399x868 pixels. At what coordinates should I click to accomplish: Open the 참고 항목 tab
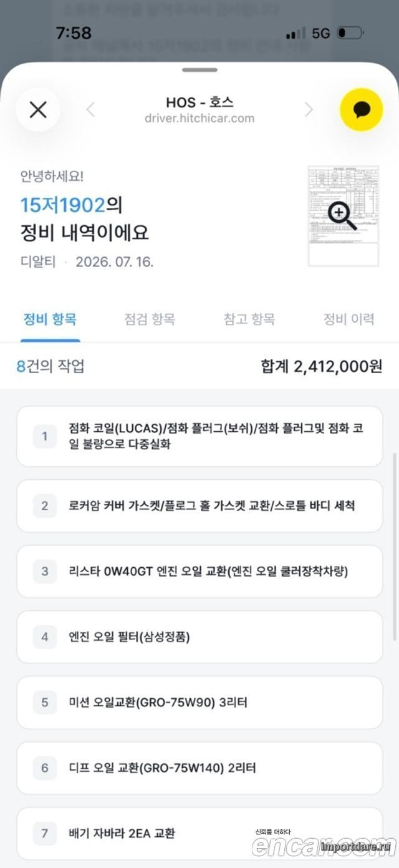tap(249, 319)
